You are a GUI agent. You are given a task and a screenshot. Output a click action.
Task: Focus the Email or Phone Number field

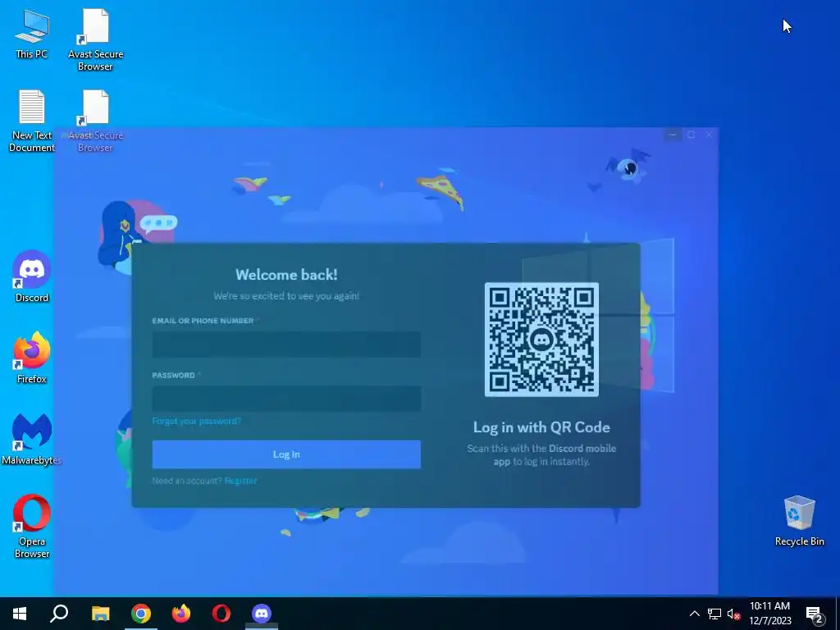[286, 345]
